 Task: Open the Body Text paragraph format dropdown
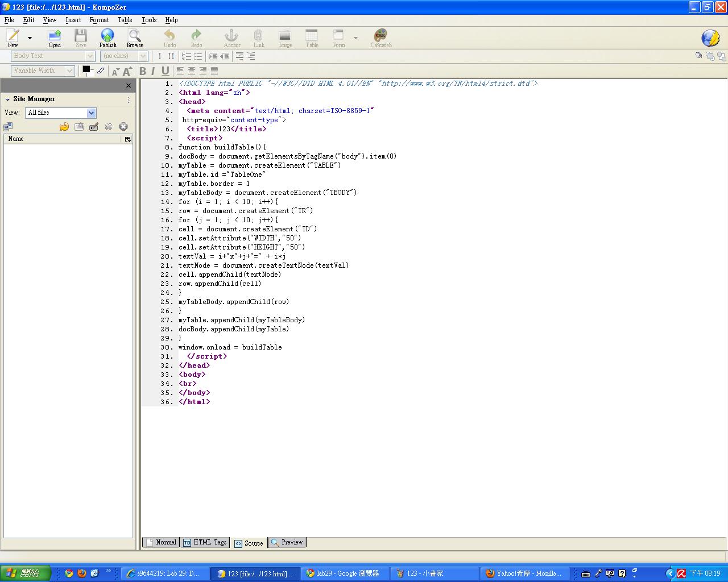[53, 56]
